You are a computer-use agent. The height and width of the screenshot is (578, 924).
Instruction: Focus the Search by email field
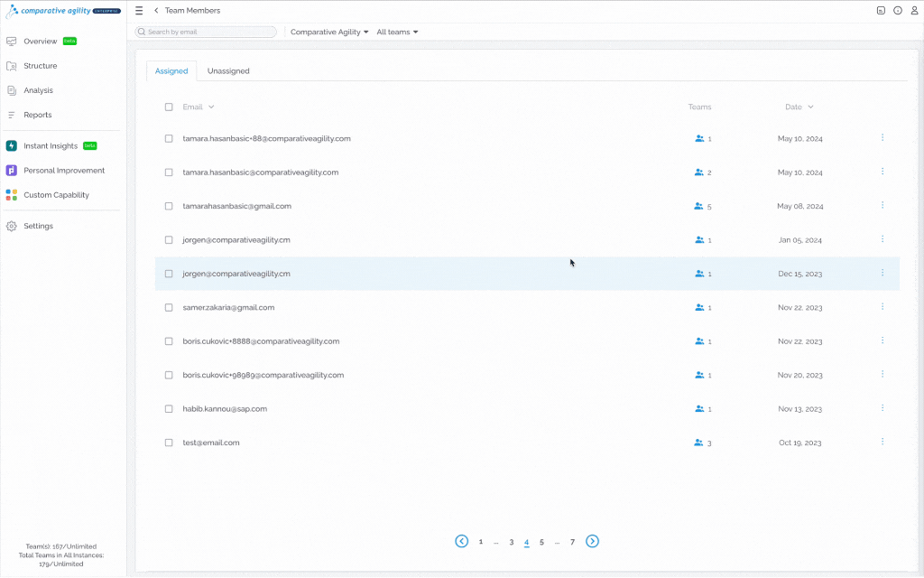(206, 32)
